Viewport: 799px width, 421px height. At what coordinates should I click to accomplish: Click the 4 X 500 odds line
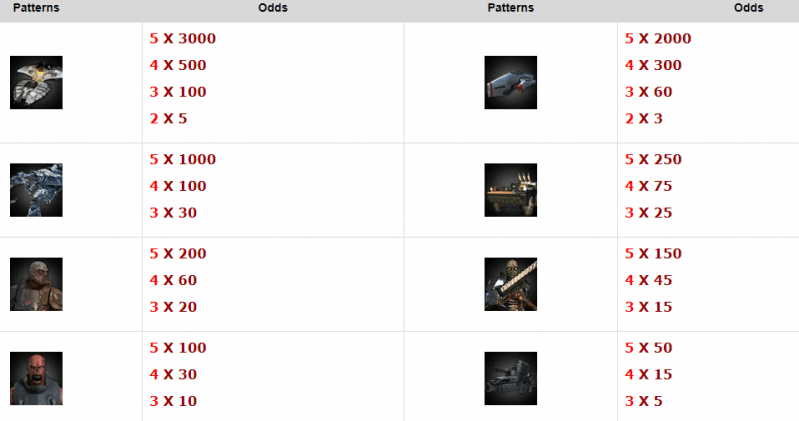click(178, 65)
